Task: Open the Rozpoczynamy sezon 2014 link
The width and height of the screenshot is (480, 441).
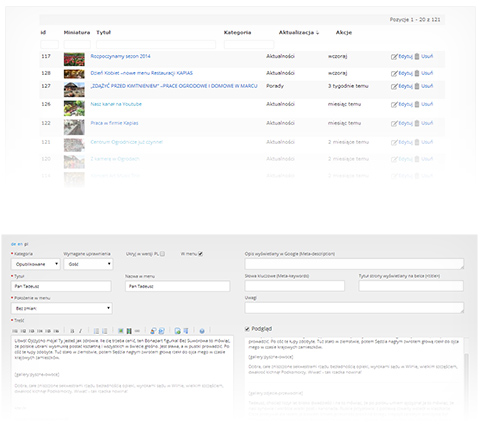Action: pos(120,56)
